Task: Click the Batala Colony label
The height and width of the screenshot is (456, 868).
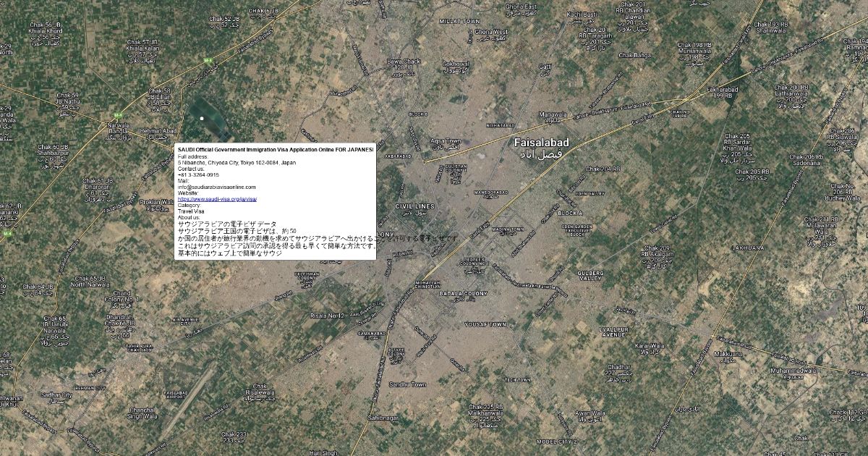Action: pos(463,294)
